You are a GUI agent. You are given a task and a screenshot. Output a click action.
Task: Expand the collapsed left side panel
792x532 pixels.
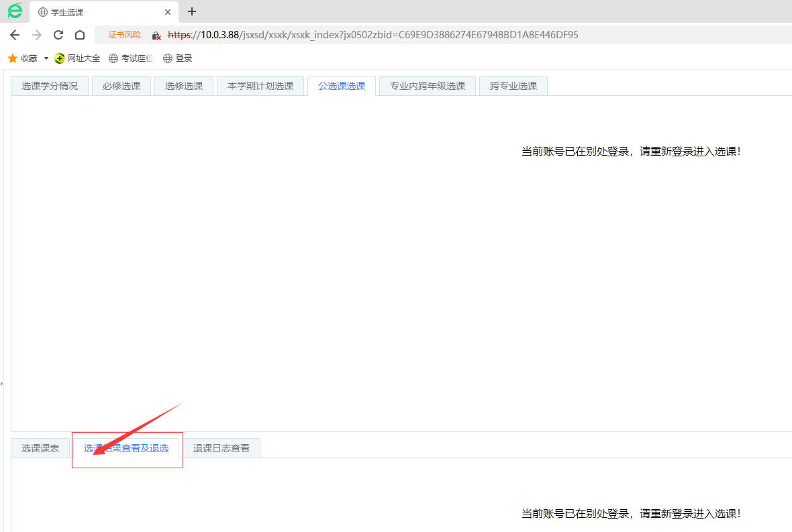coord(2,383)
